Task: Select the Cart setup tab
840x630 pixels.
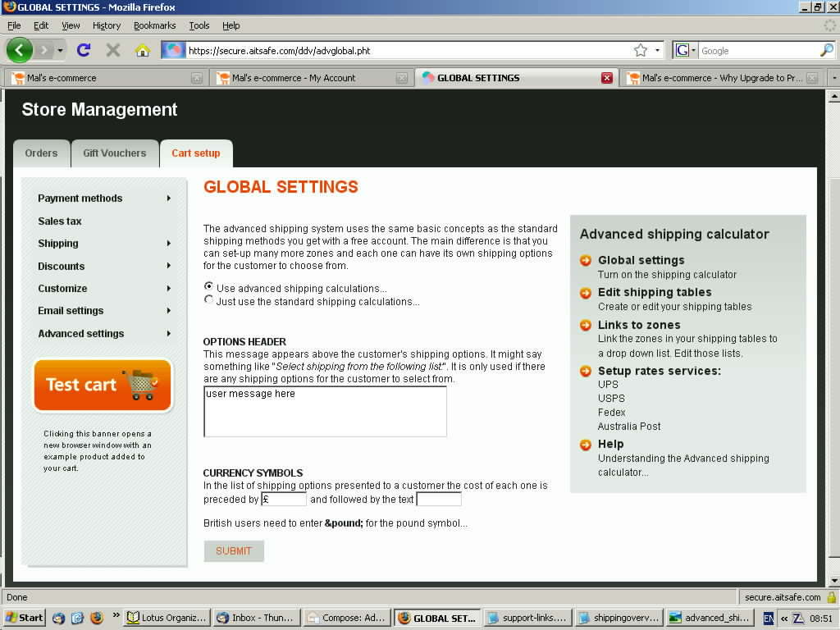Action: (195, 153)
